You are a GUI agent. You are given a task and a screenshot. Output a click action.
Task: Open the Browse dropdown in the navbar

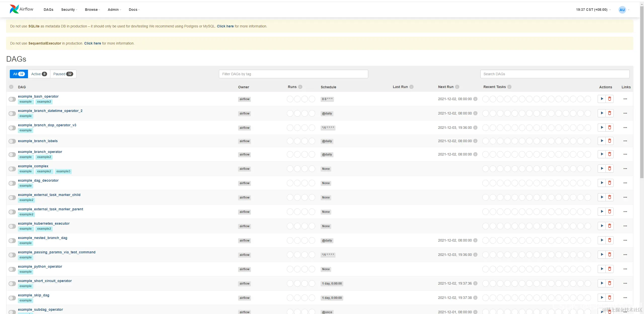coord(92,10)
